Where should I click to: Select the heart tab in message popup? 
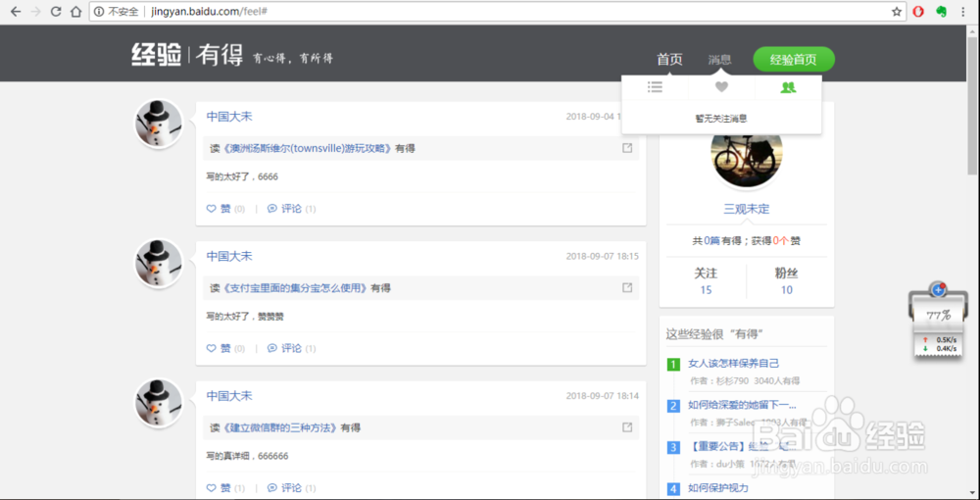(x=722, y=87)
